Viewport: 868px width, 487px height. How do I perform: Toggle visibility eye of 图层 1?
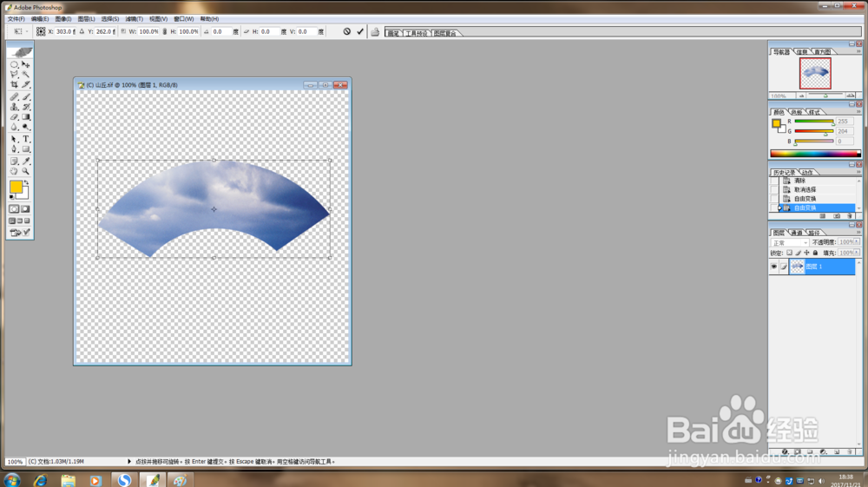click(x=774, y=267)
